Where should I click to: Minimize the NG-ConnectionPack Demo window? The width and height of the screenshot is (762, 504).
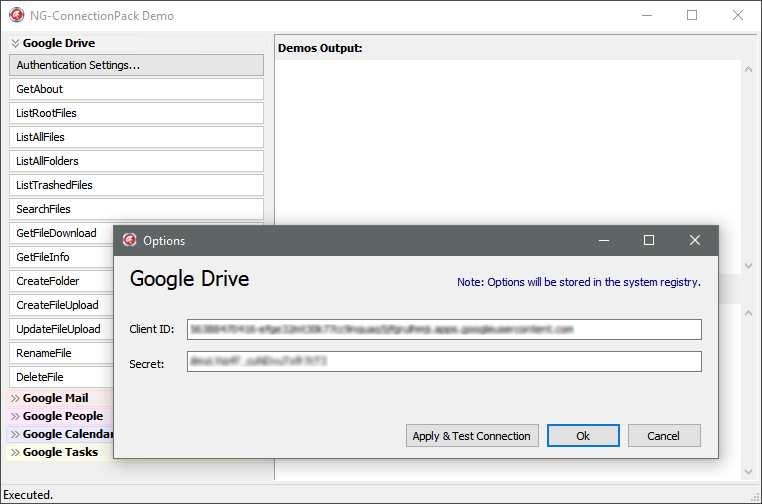click(647, 16)
